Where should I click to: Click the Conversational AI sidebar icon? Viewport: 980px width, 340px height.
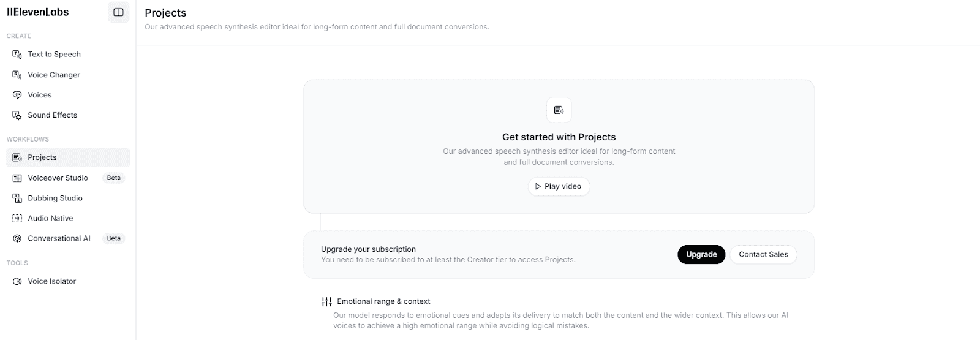tap(17, 239)
